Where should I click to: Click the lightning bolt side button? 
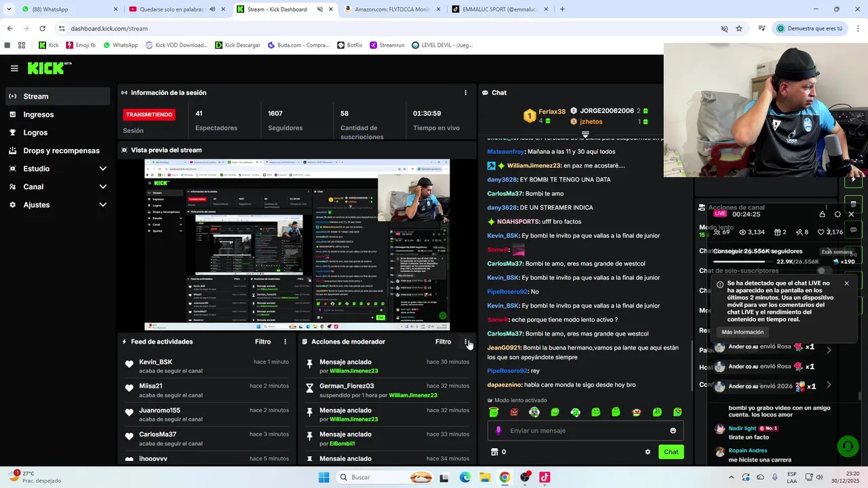(x=853, y=180)
